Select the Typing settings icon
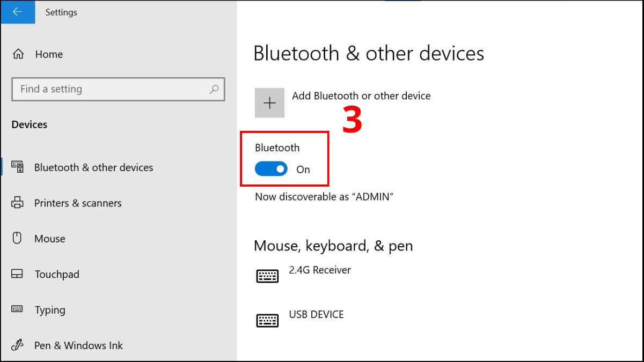 (18, 310)
